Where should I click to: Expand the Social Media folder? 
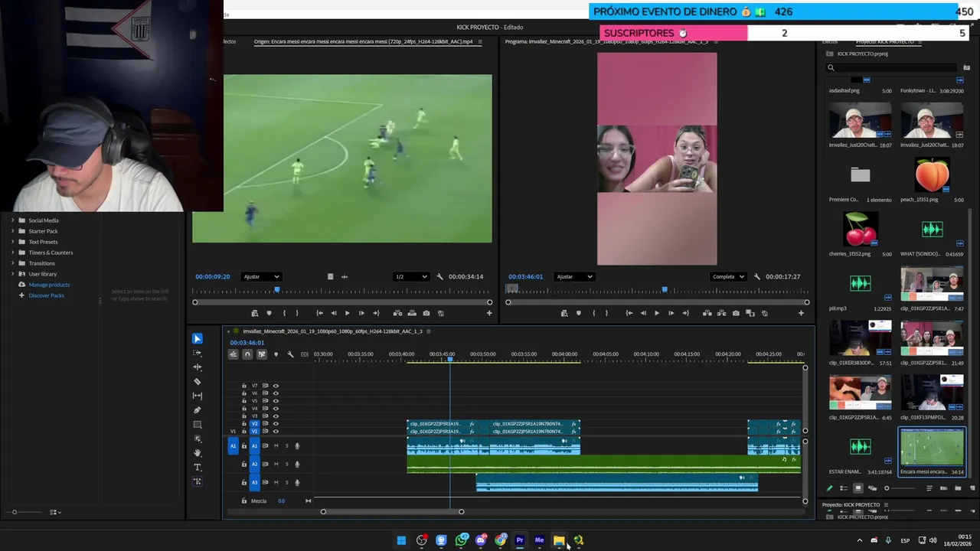click(x=12, y=220)
